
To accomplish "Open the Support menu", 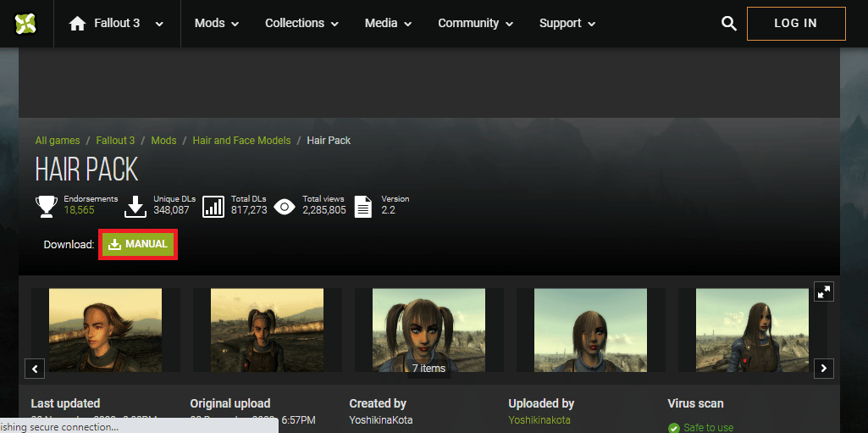I will [567, 23].
